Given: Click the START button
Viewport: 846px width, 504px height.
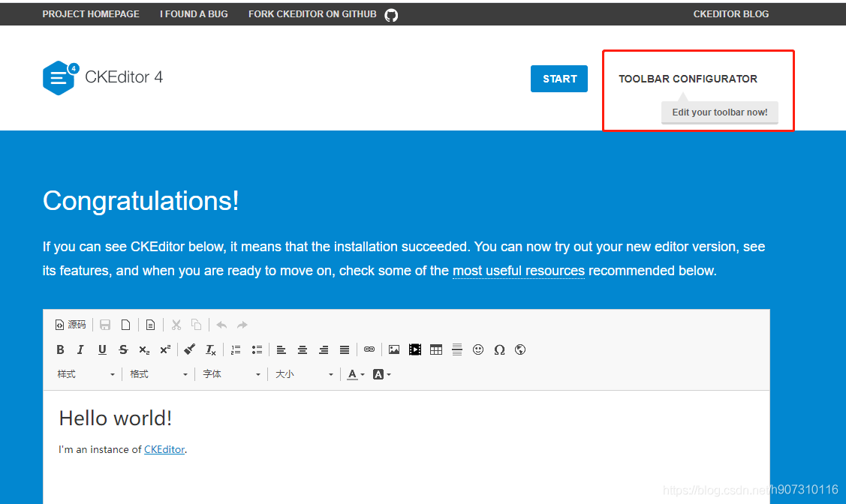Looking at the screenshot, I should tap(559, 79).
